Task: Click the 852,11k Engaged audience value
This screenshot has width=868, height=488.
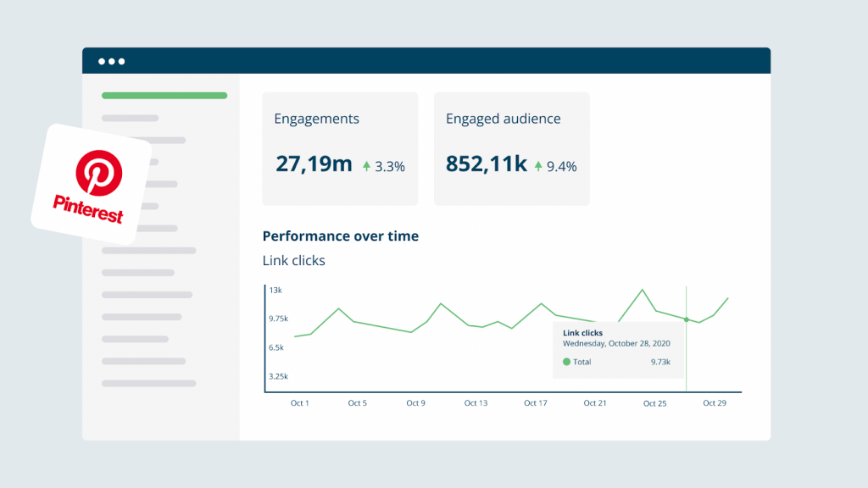Action: [485, 164]
